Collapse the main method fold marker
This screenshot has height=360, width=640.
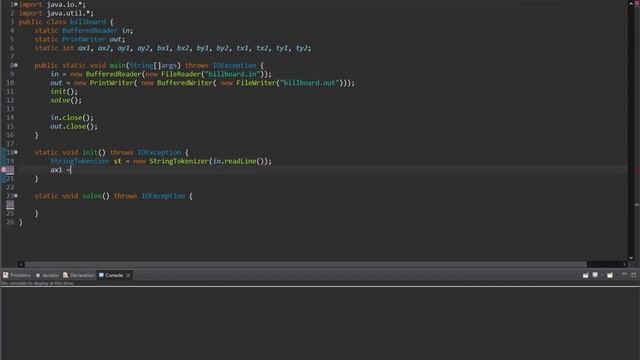16,65
